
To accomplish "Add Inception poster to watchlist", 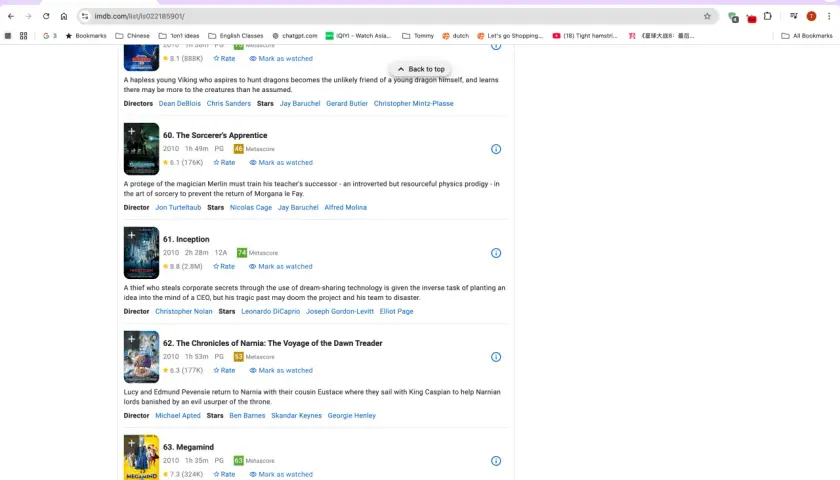I will pos(131,235).
